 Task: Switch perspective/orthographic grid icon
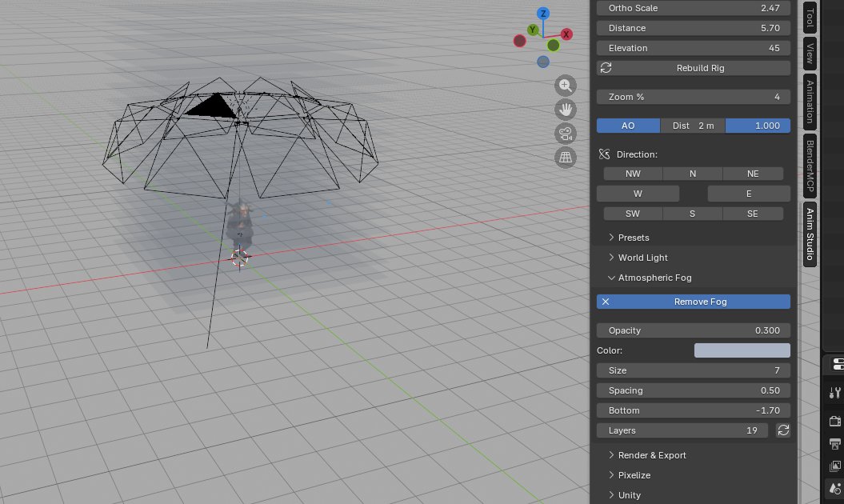tap(565, 158)
